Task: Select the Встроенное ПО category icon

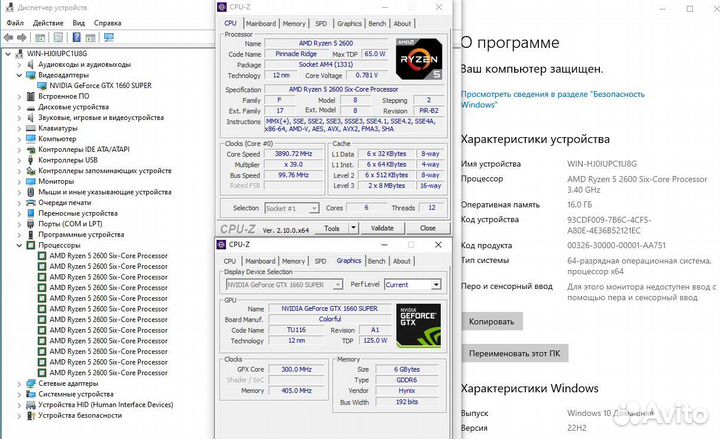Action: click(x=31, y=96)
